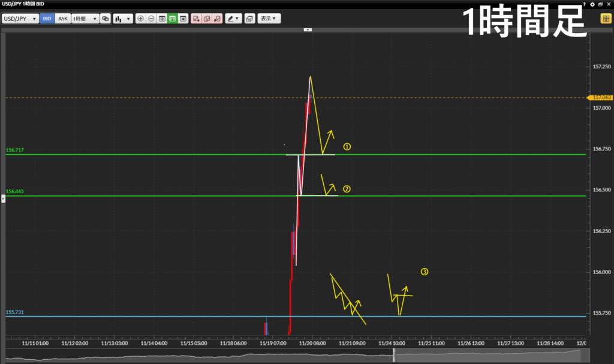Screen dimensions: 614x364
Task: Click the yellow grid layout icon
Action: (x=606, y=19)
